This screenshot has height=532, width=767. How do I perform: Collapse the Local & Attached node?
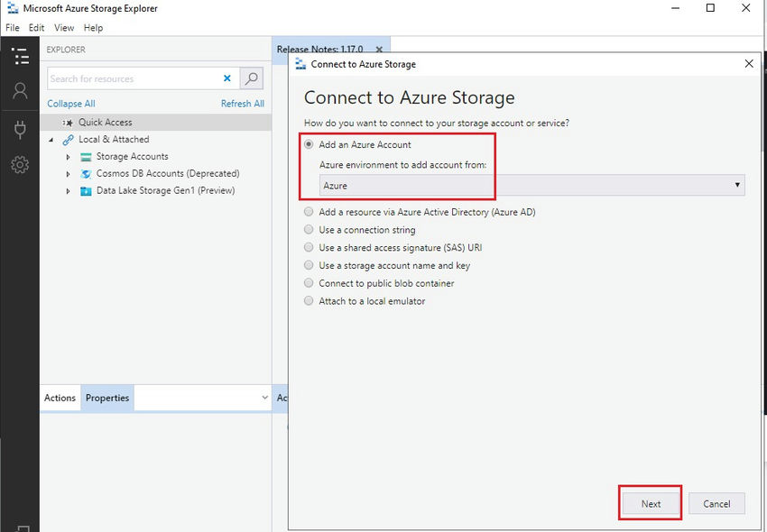pos(51,140)
